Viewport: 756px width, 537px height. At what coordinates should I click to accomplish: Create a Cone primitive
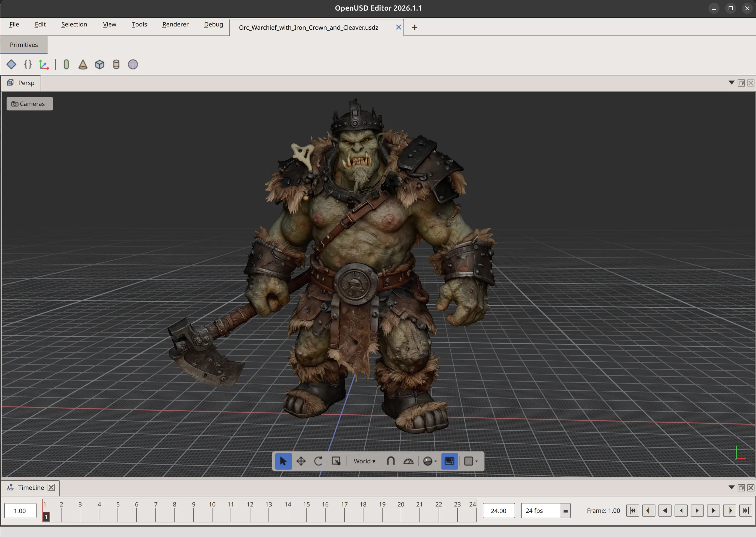pyautogui.click(x=83, y=64)
